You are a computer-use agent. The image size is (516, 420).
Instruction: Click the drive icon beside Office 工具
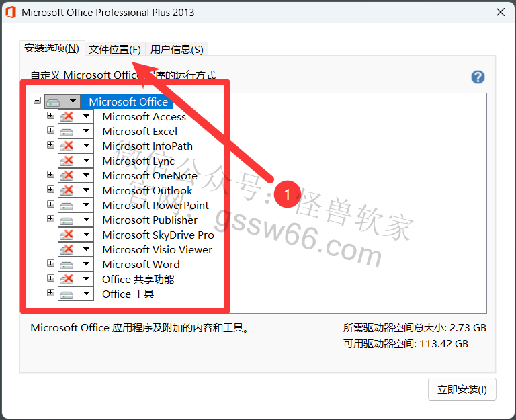click(67, 294)
